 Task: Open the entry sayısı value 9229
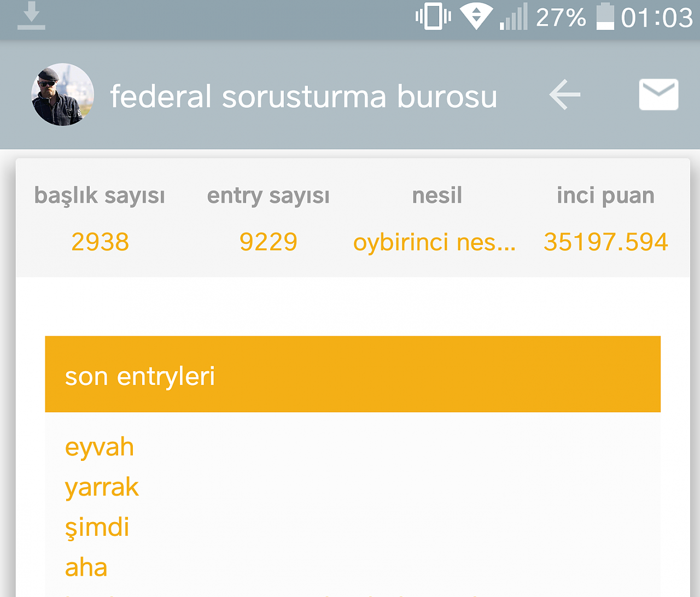(x=269, y=242)
